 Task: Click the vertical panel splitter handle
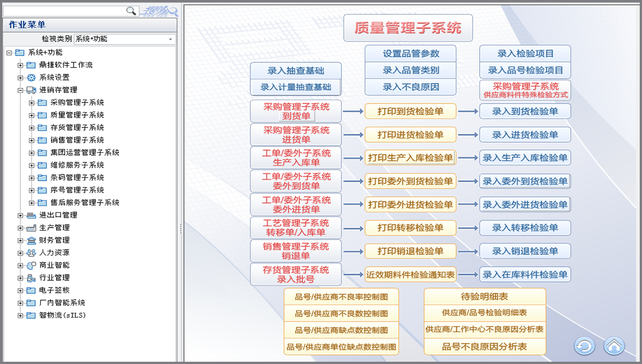tap(181, 228)
